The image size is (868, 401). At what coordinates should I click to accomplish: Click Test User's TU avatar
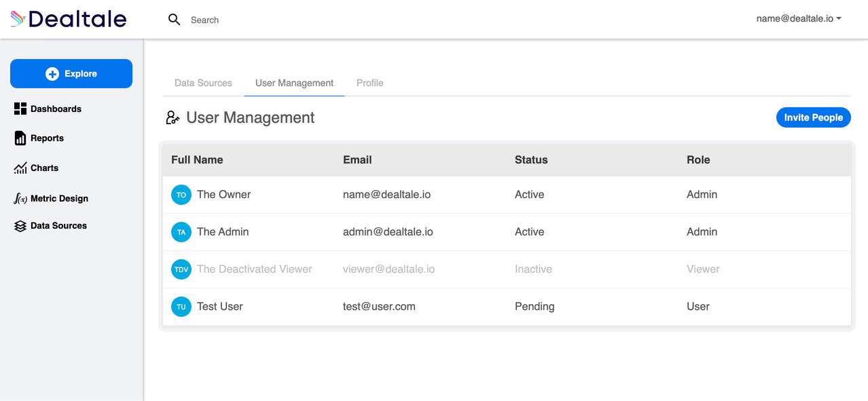tap(181, 307)
